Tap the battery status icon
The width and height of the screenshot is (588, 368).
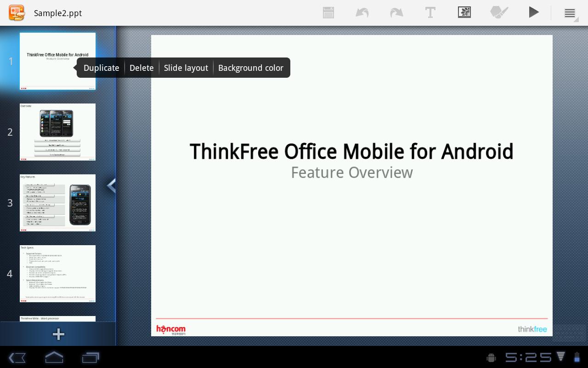coord(577,357)
